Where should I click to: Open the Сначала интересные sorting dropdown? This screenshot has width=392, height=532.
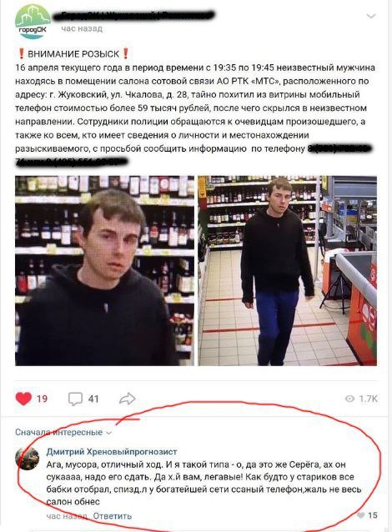pyautogui.click(x=63, y=432)
